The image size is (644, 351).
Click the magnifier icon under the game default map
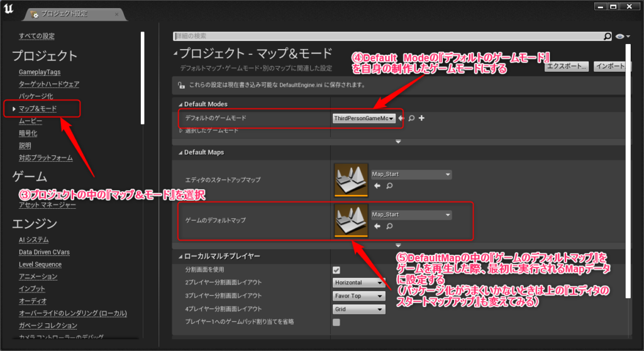click(389, 226)
